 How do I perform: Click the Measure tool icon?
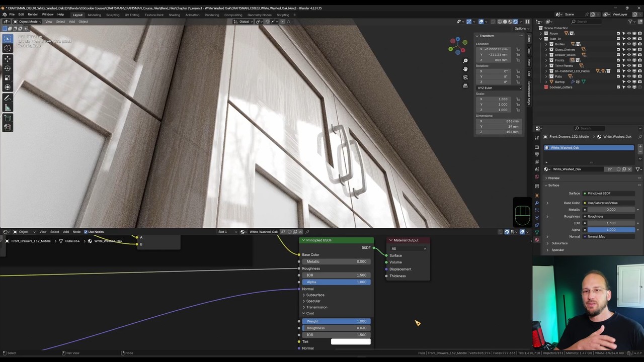8,108
